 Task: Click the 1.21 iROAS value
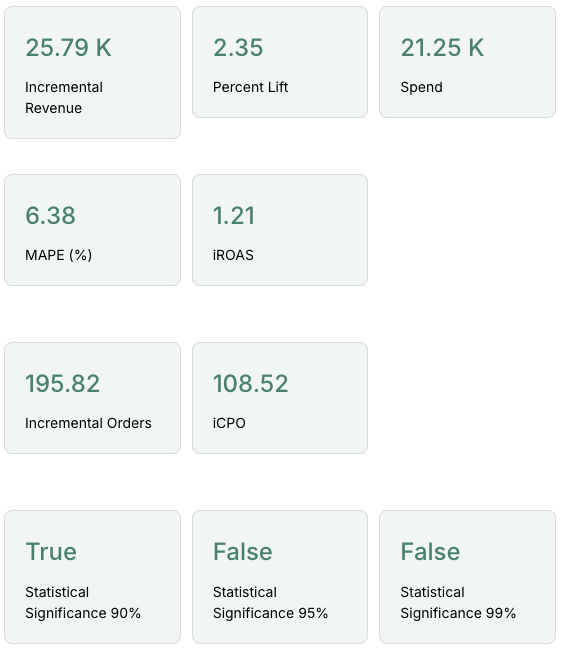coord(234,216)
